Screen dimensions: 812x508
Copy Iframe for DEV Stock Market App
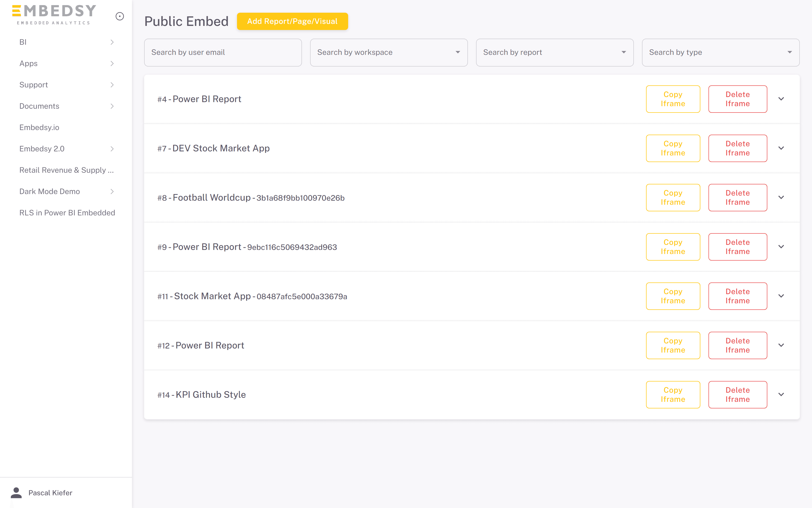point(673,148)
